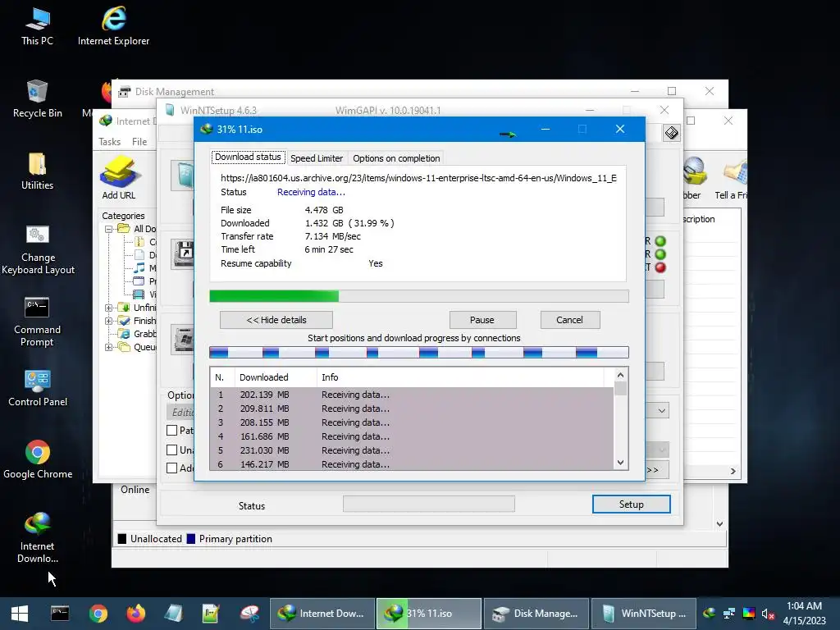Cancel the 11.iso download
The width and height of the screenshot is (840, 630).
[569, 321]
